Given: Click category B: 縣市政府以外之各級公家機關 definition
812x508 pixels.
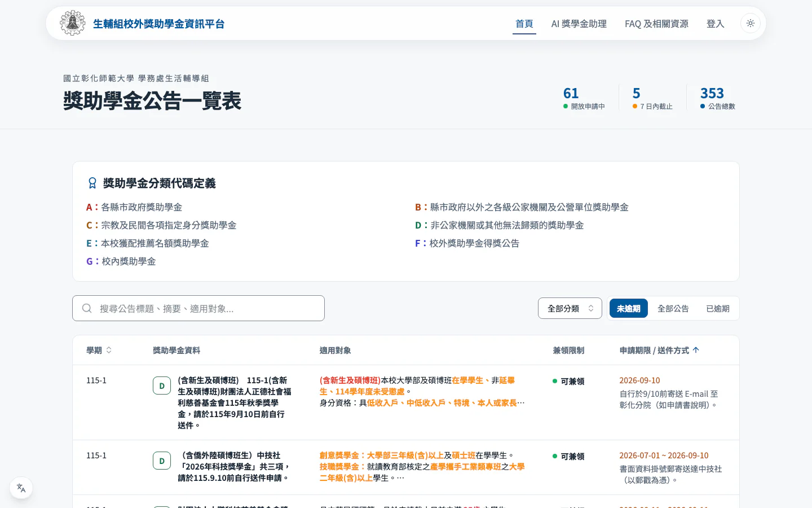Looking at the screenshot, I should tap(522, 207).
